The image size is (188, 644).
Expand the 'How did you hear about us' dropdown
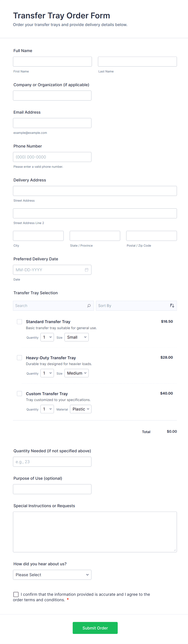click(x=52, y=575)
